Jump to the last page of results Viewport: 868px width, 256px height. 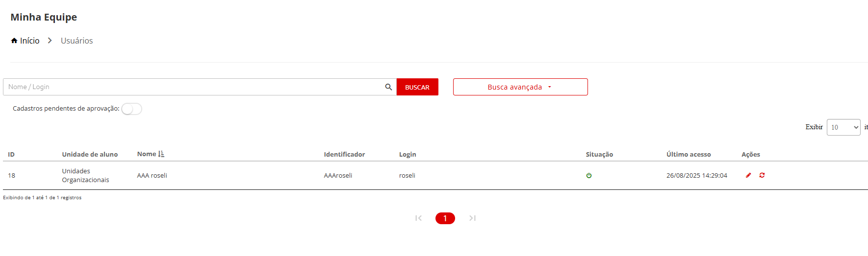[472, 218]
